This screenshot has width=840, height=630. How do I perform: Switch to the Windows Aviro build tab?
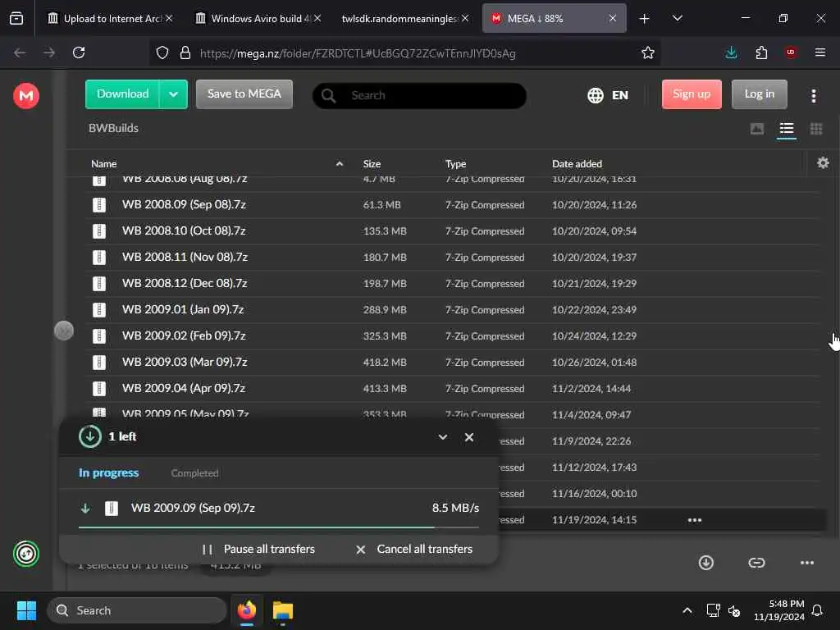point(260,18)
